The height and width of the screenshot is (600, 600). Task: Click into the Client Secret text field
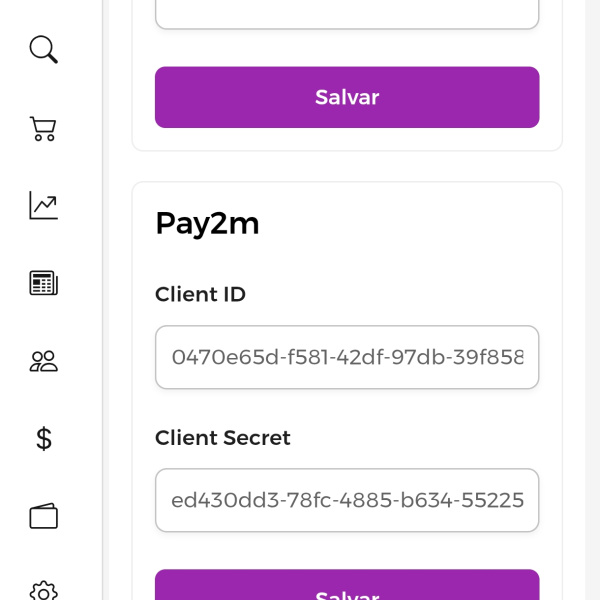click(347, 500)
